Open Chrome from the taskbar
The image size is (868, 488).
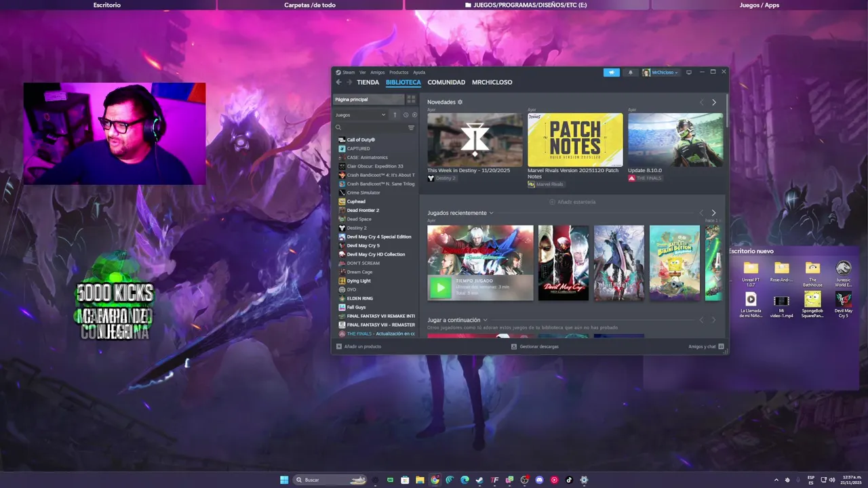tap(435, 480)
